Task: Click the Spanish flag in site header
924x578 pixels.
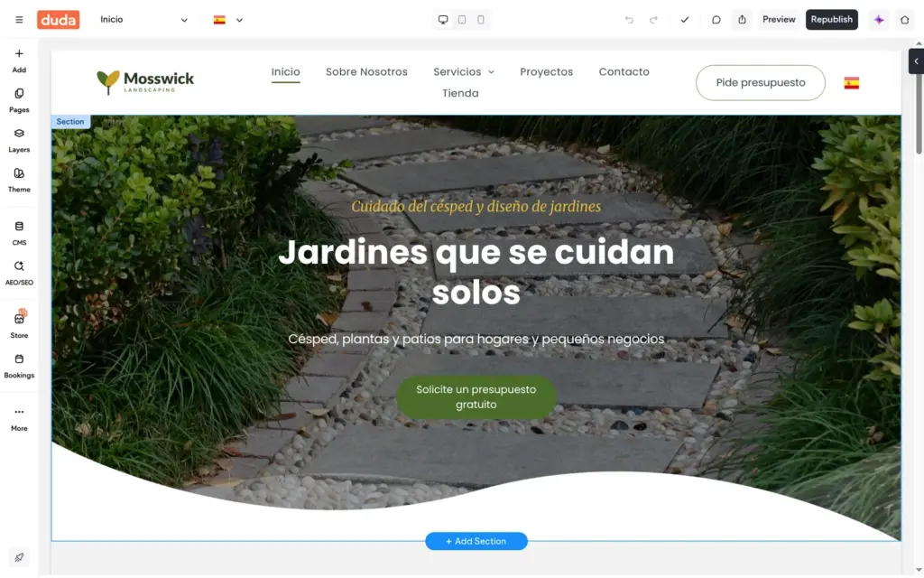Action: (x=851, y=82)
